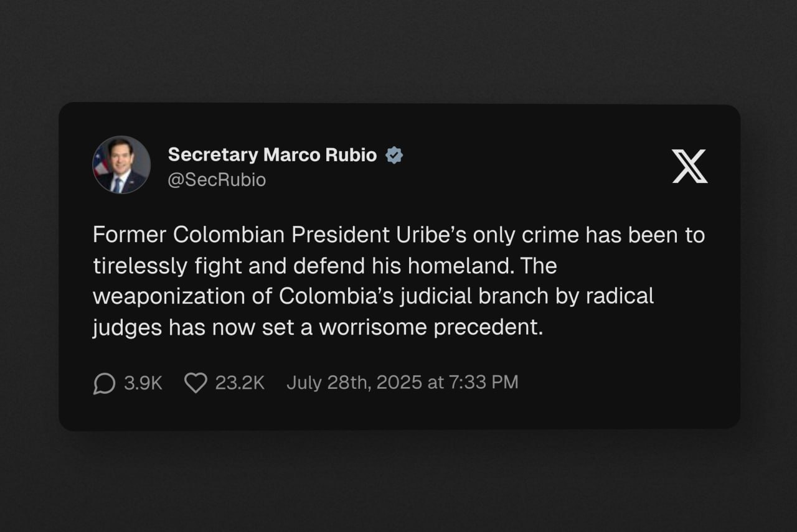Click the blue verified checkmark badge
Screen dimensions: 797x532
[394, 155]
